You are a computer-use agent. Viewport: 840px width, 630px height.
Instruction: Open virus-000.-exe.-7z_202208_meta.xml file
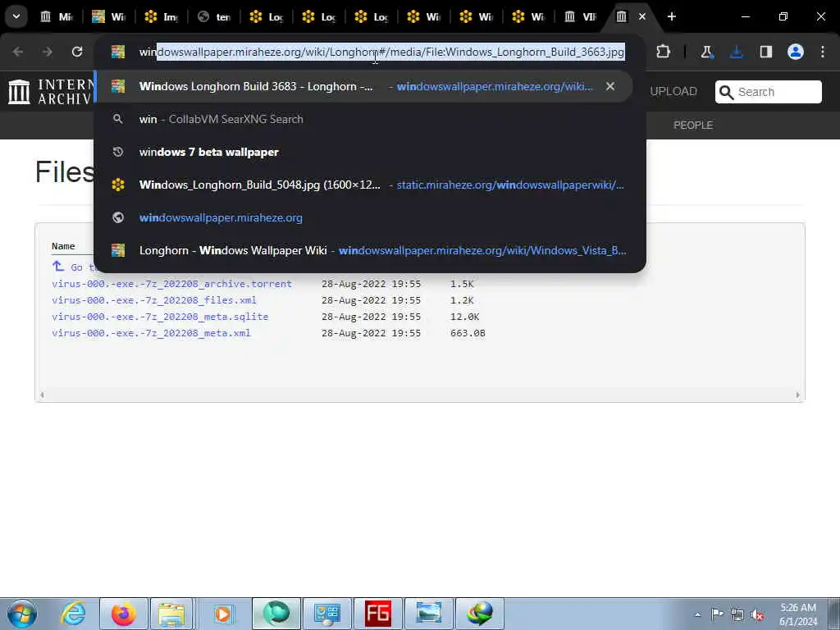[x=151, y=333]
